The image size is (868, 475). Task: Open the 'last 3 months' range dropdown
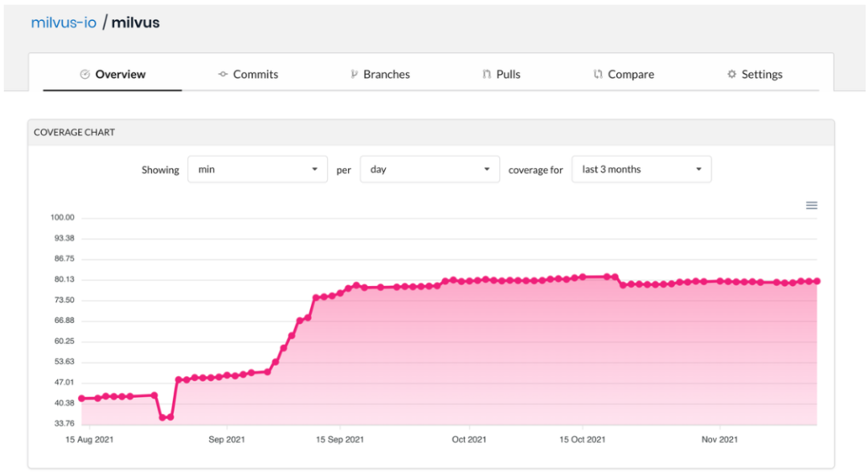tap(641, 170)
